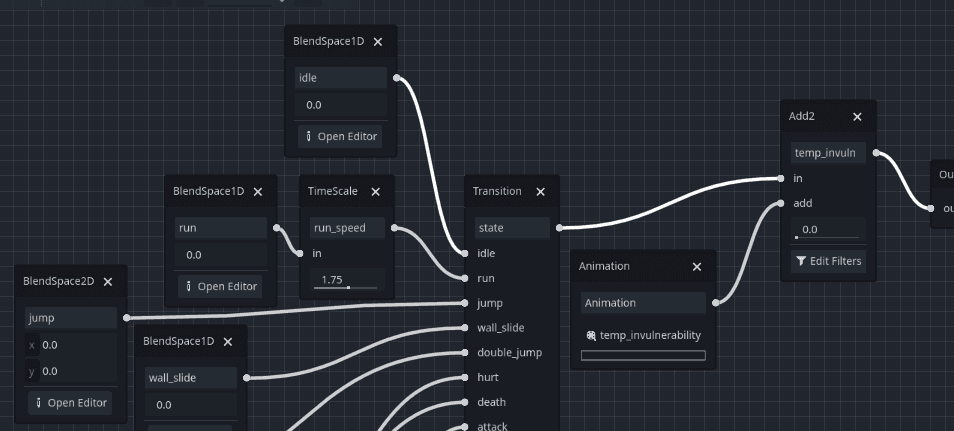
Task: Click the idle blend position 0.0 value
Action: click(x=341, y=105)
